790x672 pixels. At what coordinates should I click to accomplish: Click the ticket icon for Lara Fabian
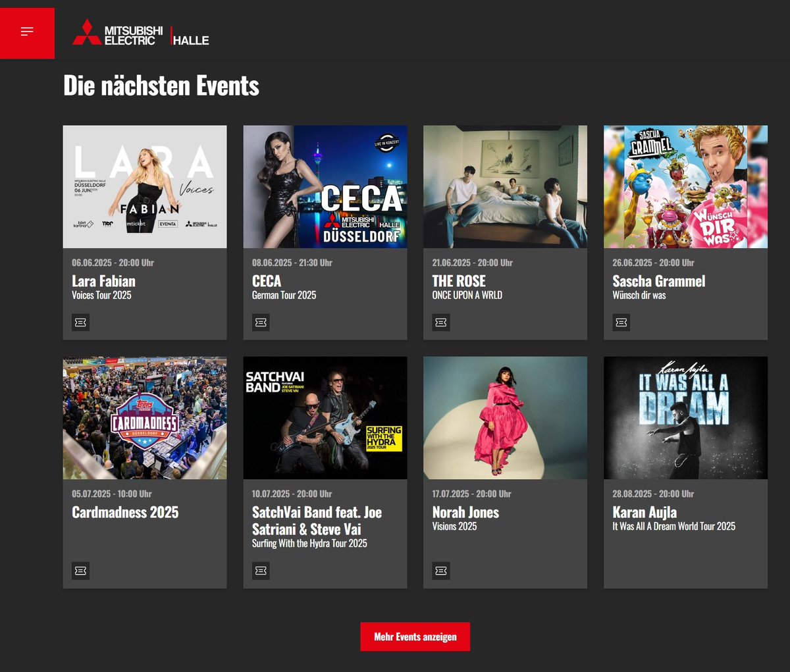coord(80,323)
